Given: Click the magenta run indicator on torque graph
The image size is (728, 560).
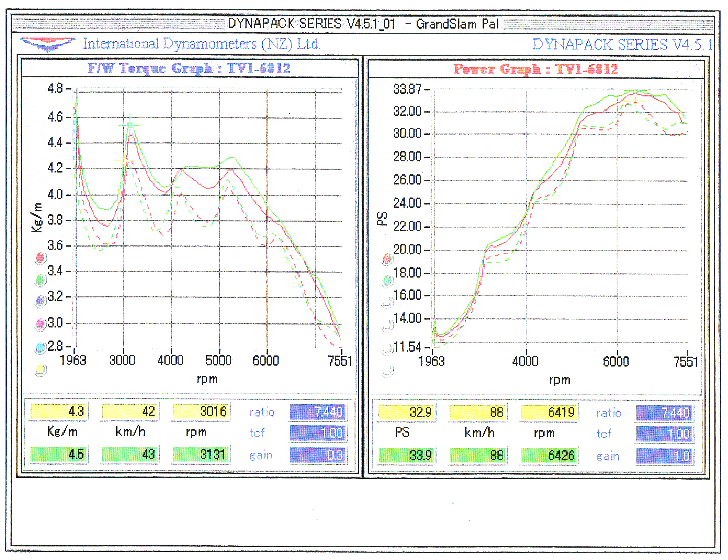Looking at the screenshot, I should click(x=40, y=324).
